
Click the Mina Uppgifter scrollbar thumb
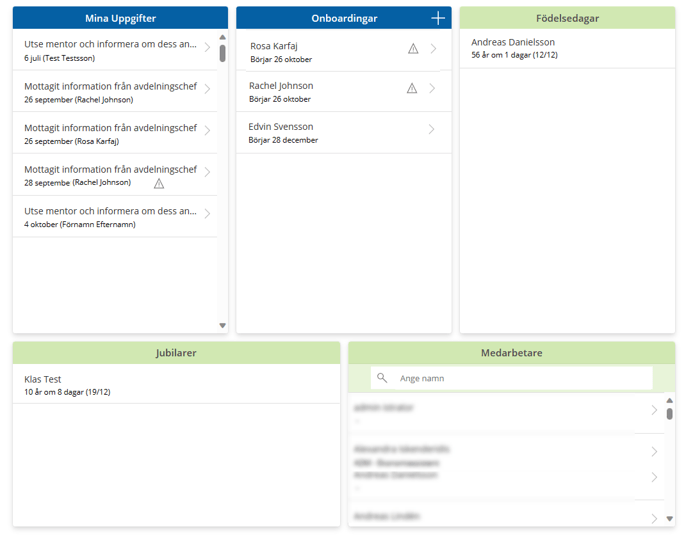[222, 53]
